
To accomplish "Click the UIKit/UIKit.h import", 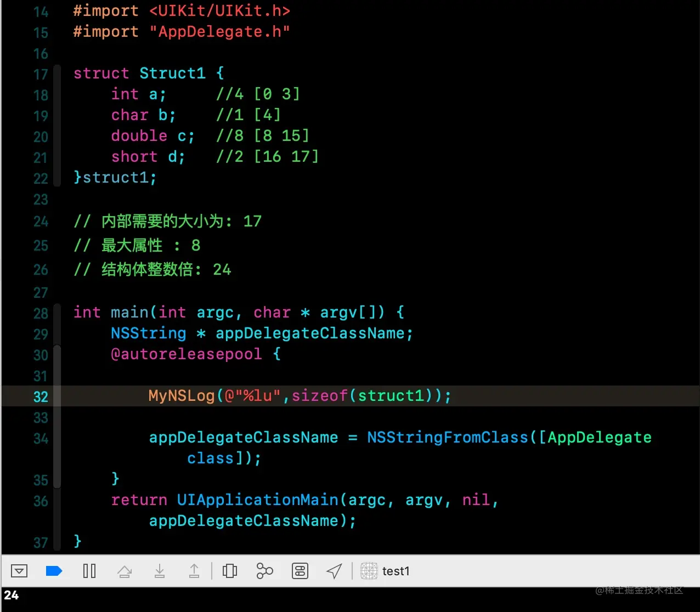I will click(220, 11).
